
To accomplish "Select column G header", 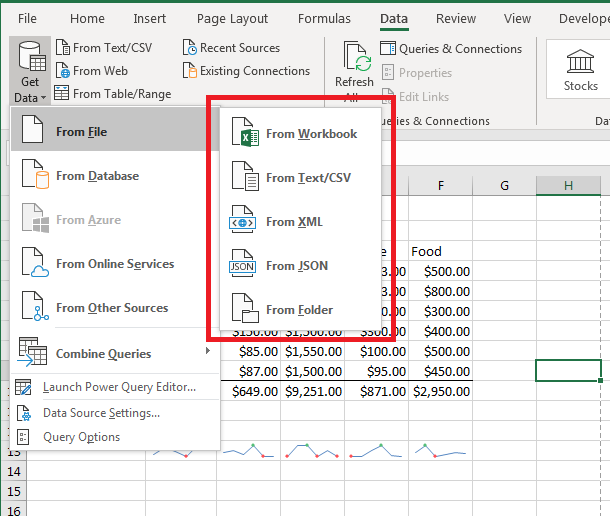I will point(505,186).
